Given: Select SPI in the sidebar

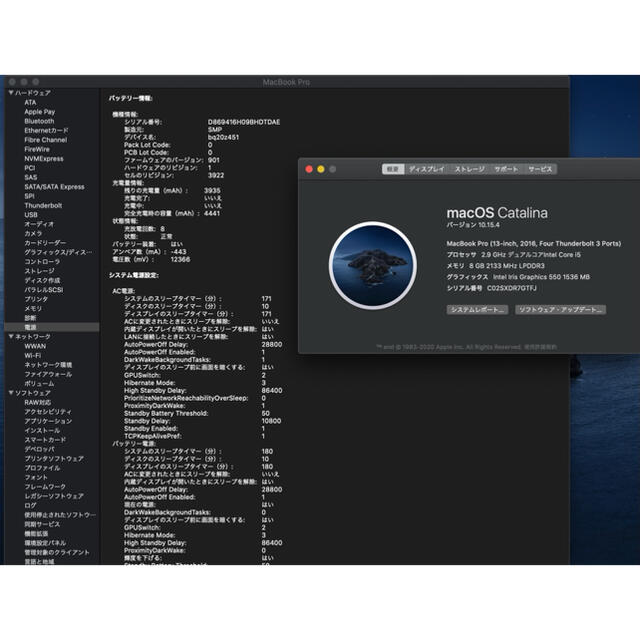Looking at the screenshot, I should click(x=29, y=196).
